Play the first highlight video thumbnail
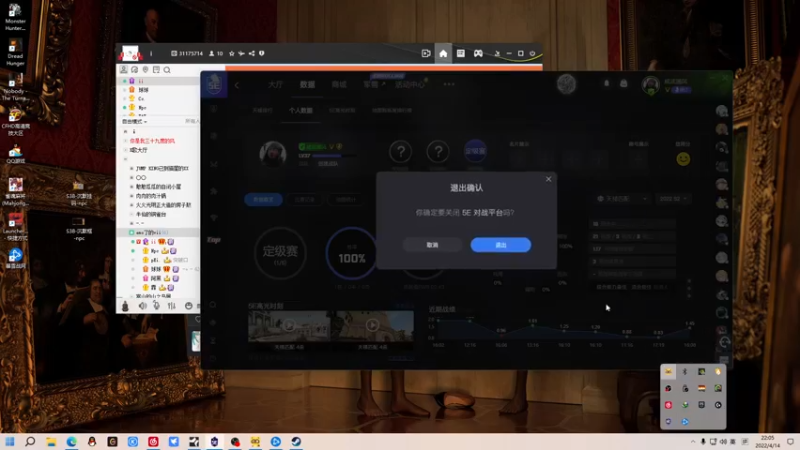The image size is (800, 450). pyautogui.click(x=289, y=326)
